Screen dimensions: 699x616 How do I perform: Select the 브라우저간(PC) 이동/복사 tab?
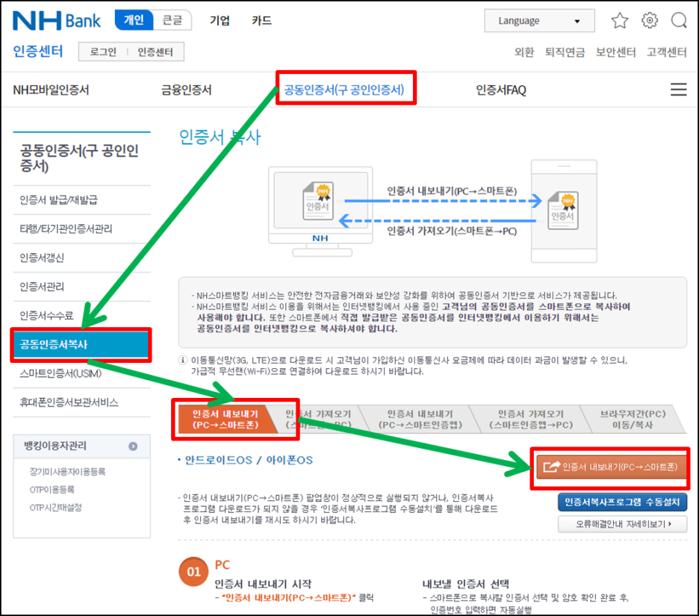[633, 420]
